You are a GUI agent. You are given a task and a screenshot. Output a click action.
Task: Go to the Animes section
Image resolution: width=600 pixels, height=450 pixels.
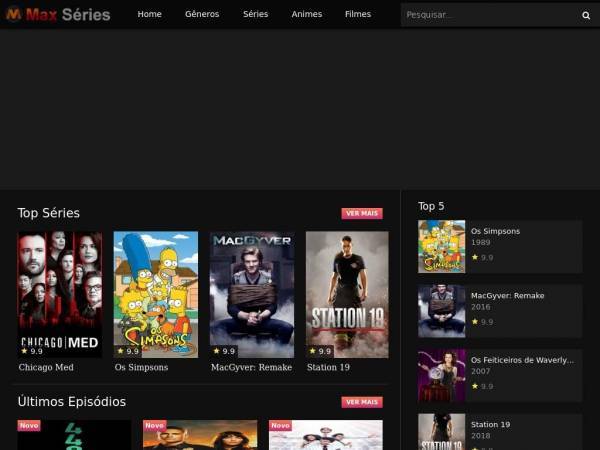point(307,14)
